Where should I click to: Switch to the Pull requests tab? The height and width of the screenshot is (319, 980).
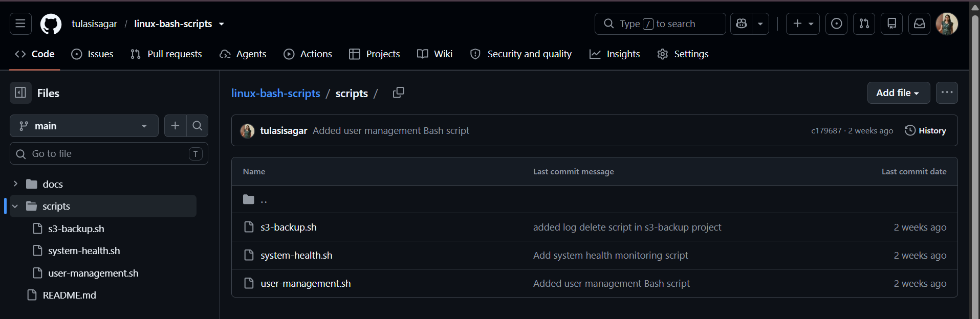(166, 54)
